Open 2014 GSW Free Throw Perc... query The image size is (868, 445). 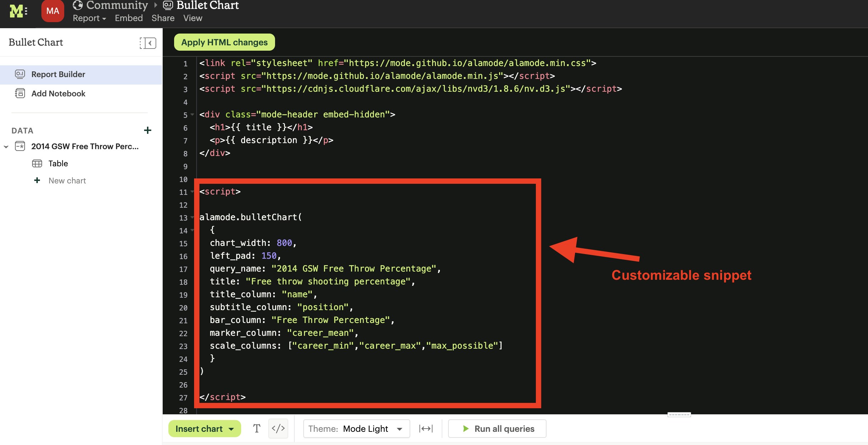coord(85,146)
